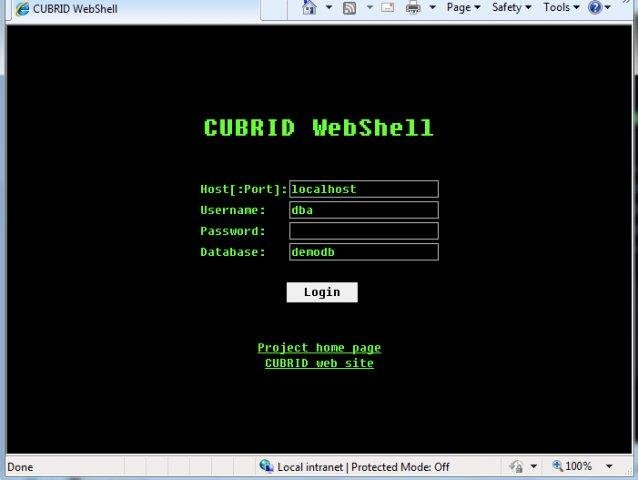Click the Host[:Port] field containing localhost

point(364,189)
